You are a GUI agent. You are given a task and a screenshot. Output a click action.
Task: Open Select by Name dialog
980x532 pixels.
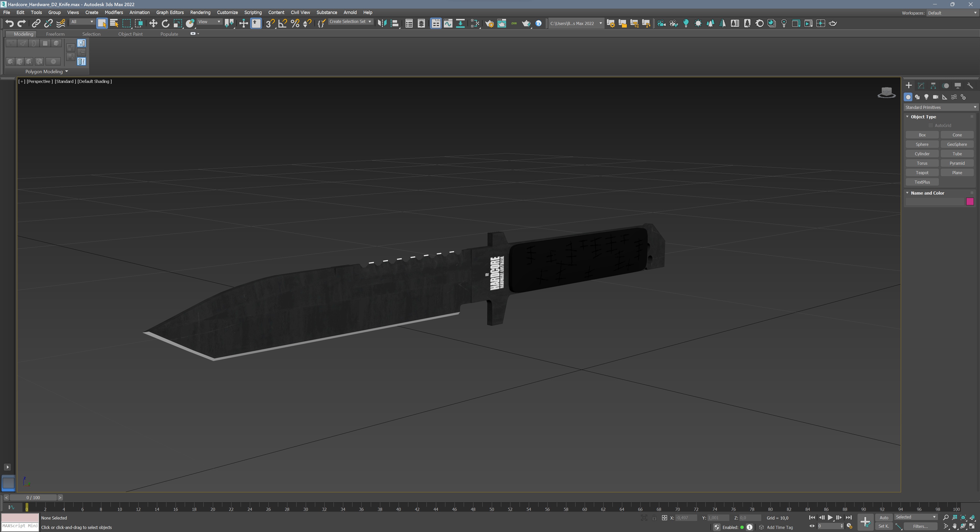point(114,23)
